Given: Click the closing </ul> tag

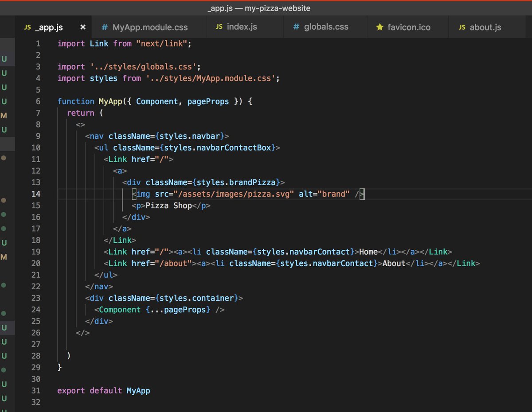Looking at the screenshot, I should click(x=106, y=275).
